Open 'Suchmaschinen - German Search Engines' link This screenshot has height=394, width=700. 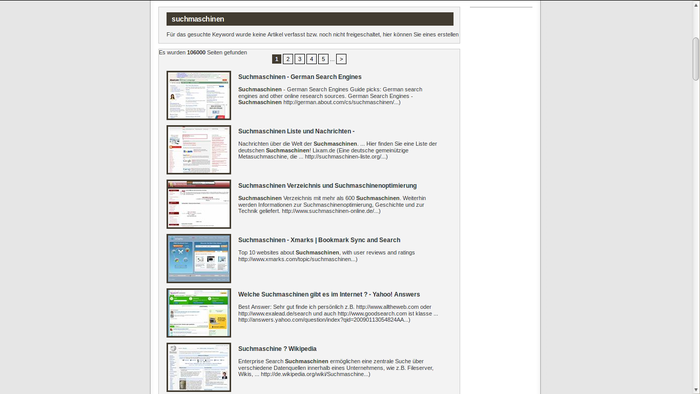300,77
